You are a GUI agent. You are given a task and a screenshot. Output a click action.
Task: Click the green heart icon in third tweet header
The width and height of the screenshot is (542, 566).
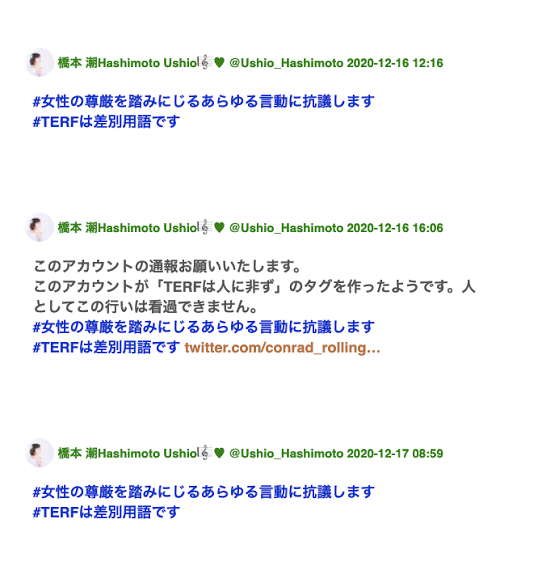click(219, 453)
